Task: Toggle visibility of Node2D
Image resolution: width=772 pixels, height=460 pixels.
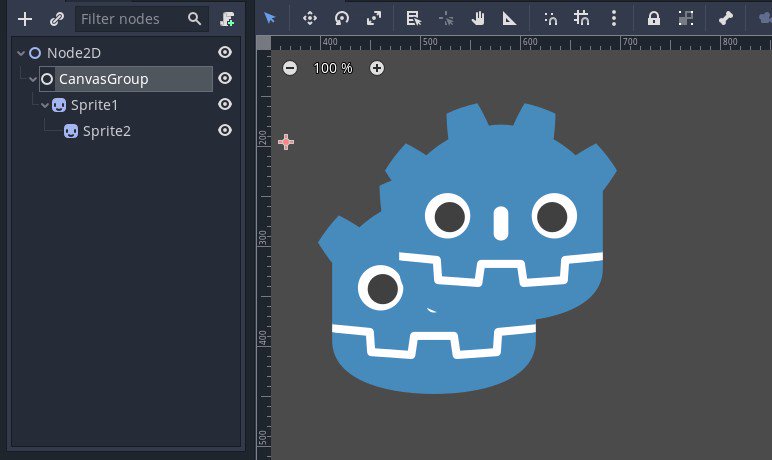Action: click(x=225, y=52)
